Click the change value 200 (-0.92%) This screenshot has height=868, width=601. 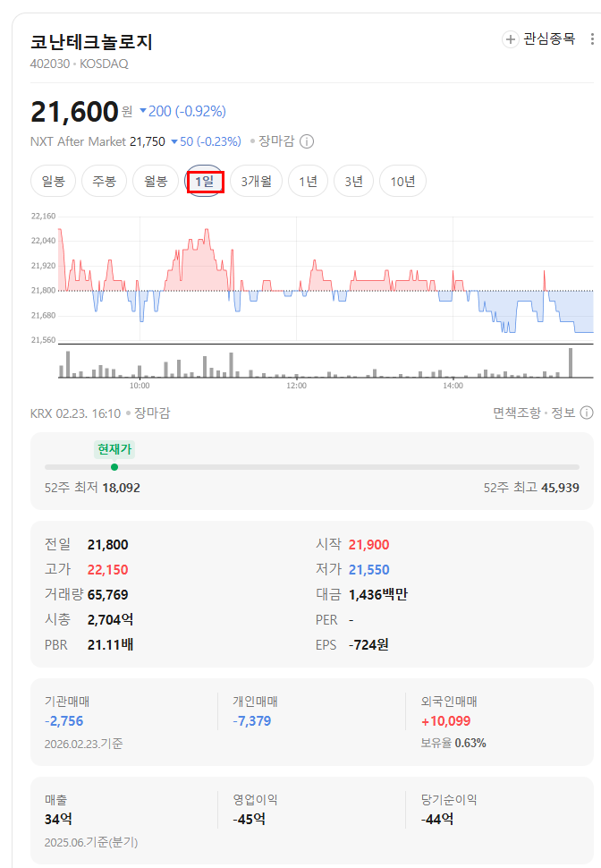(182, 111)
